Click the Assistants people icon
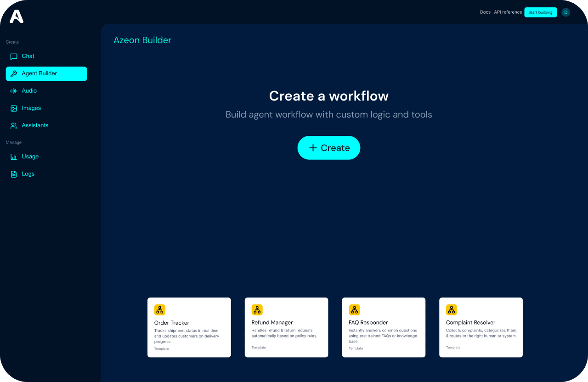588x382 pixels. tap(14, 126)
